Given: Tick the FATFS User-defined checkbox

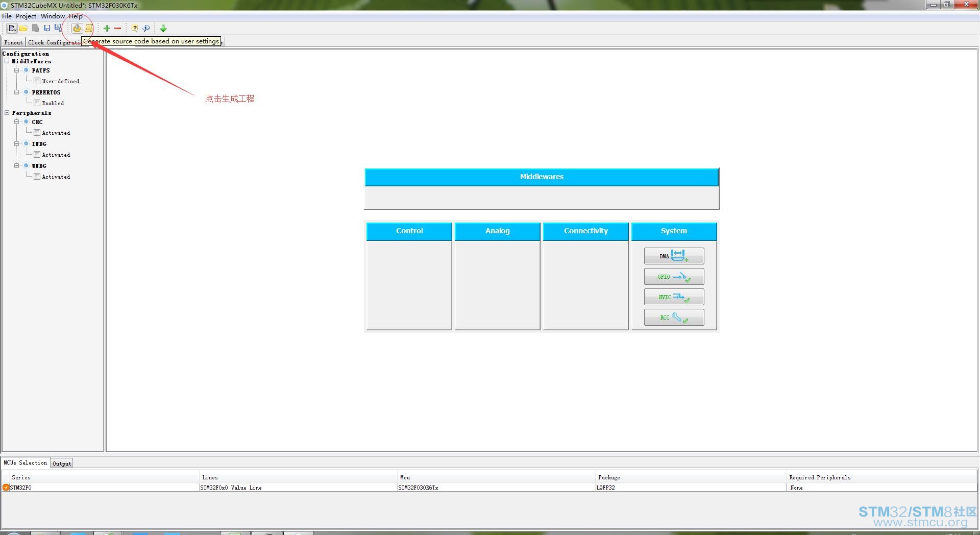Looking at the screenshot, I should (x=37, y=81).
